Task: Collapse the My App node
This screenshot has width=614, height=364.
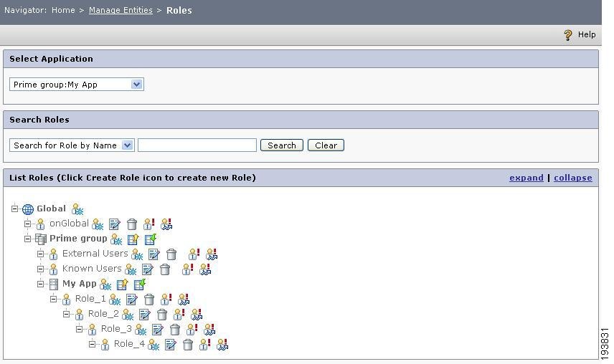Action: [x=40, y=284]
